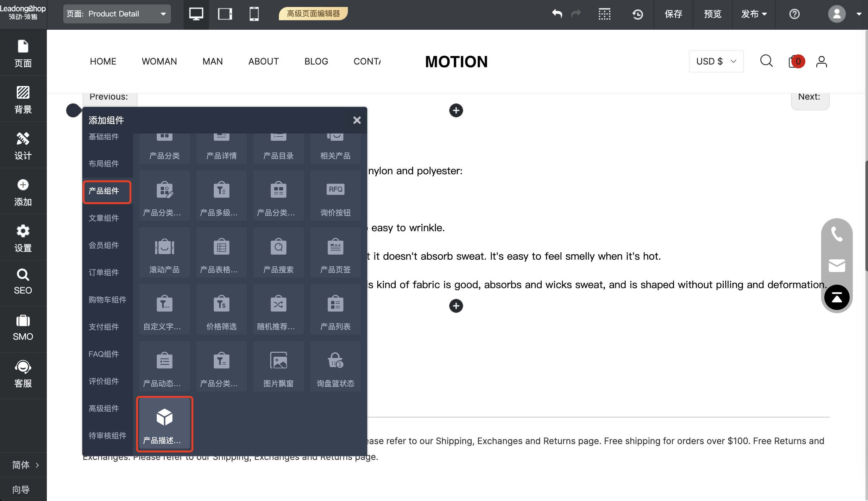This screenshot has width=868, height=501.
Task: Click the 保存 save button
Action: [x=673, y=14]
